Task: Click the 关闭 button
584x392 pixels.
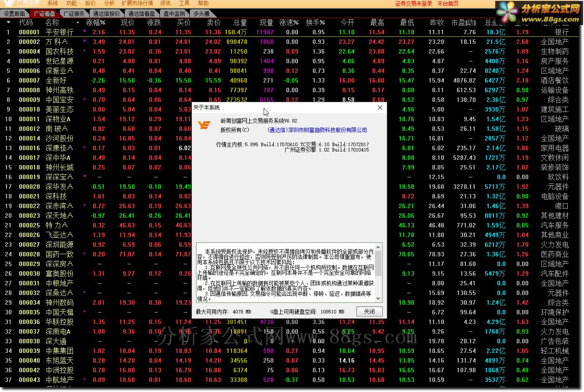Action: pyautogui.click(x=369, y=311)
